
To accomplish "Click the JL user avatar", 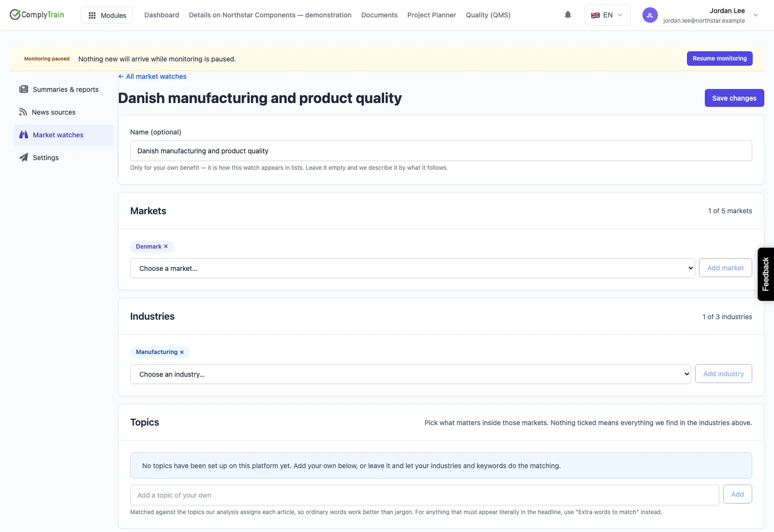I will click(650, 15).
